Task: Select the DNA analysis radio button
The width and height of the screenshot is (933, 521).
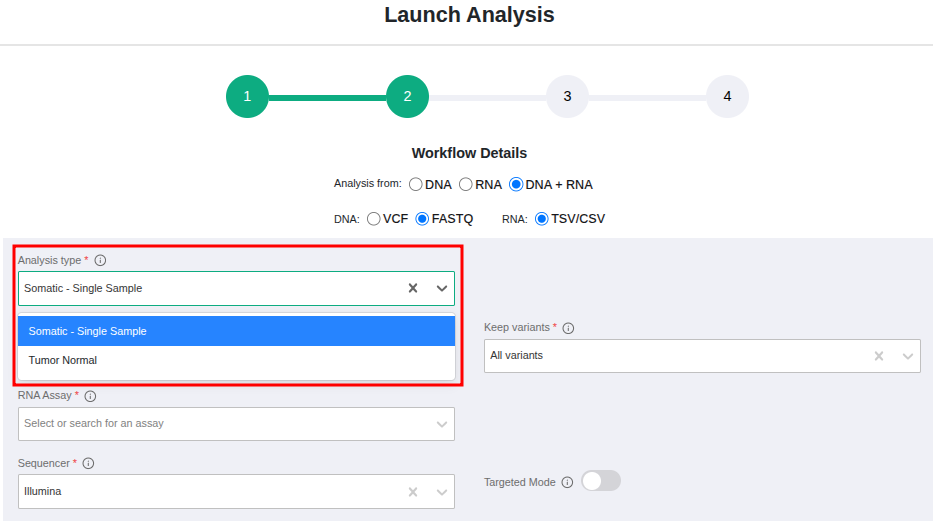Action: coord(416,185)
